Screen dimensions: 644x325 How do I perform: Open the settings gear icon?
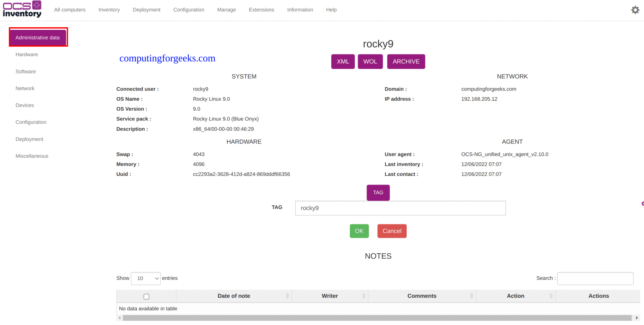[x=635, y=10]
